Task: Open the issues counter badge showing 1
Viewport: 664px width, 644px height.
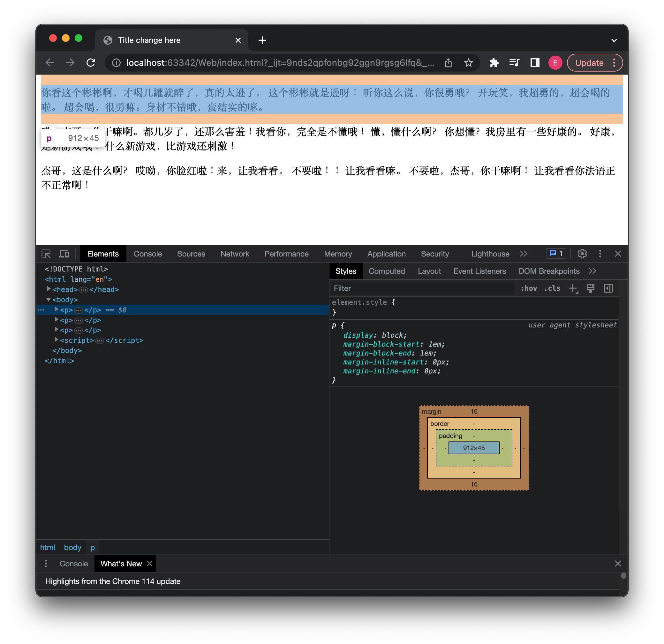Action: click(556, 254)
